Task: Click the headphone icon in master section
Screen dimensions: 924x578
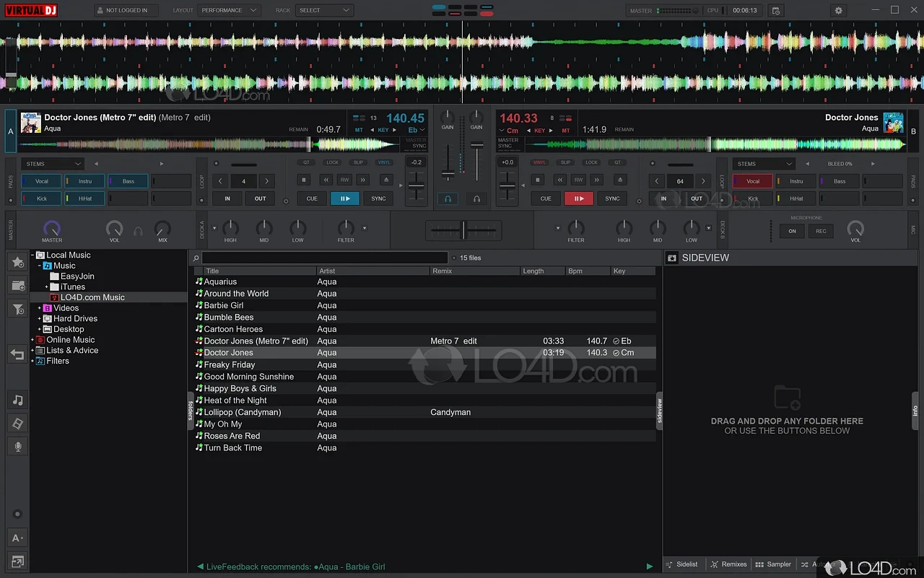Action: click(x=138, y=231)
